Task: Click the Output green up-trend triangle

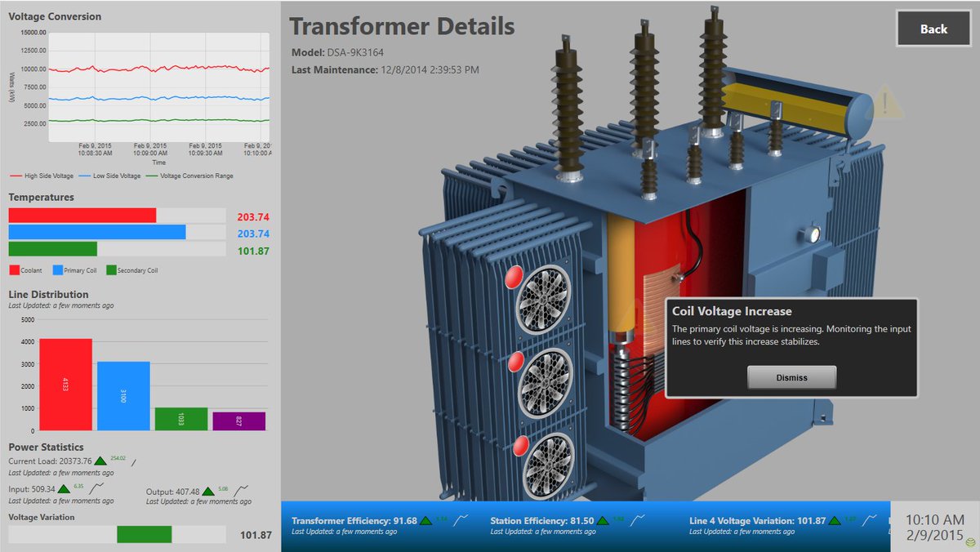Action: pos(208,492)
